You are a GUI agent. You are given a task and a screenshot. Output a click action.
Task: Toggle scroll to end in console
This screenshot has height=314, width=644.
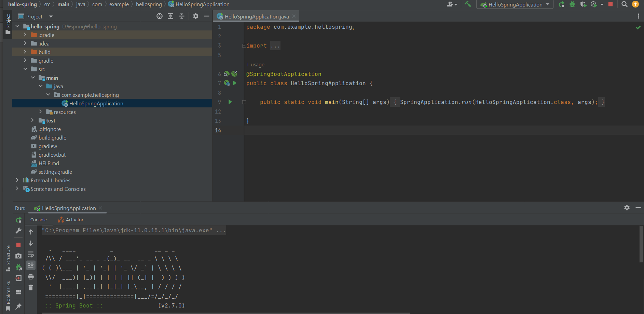pyautogui.click(x=31, y=265)
